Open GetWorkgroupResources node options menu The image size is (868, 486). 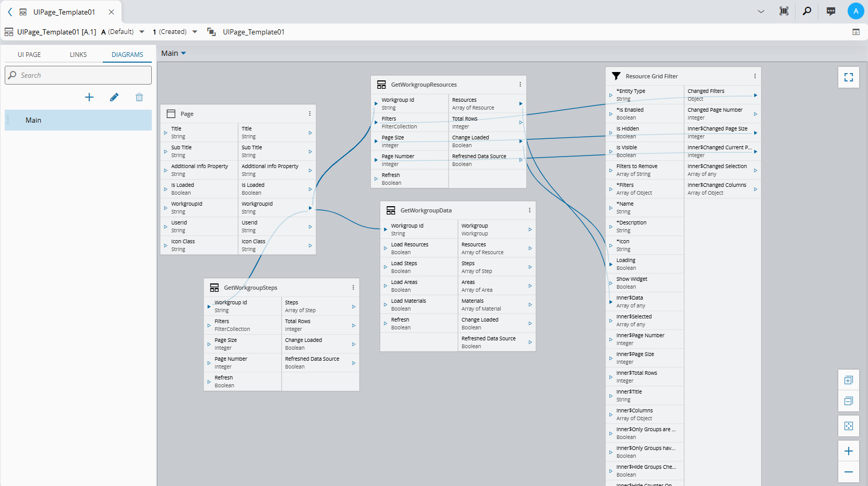pyautogui.click(x=520, y=85)
